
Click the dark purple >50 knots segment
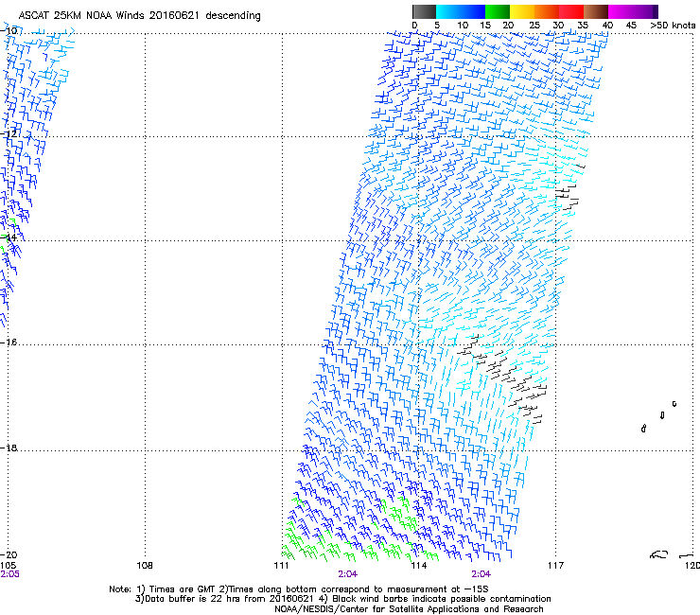coord(656,11)
